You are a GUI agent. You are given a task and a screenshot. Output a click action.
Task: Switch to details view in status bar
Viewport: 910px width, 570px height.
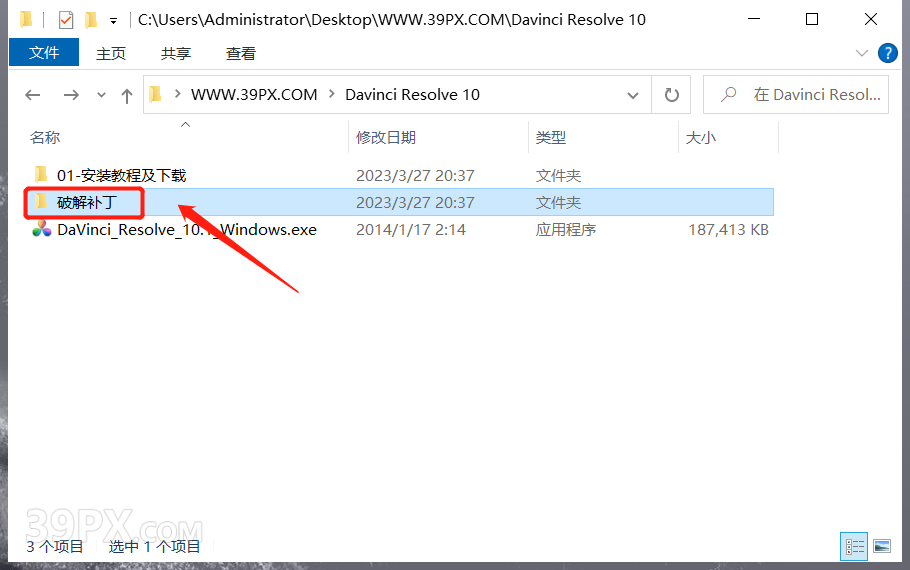854,546
